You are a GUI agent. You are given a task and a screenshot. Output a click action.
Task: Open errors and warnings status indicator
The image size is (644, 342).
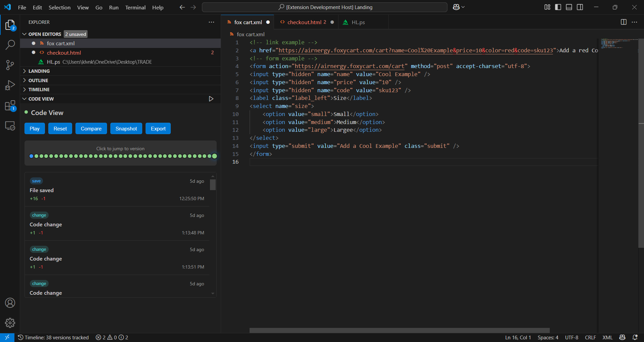point(112,337)
